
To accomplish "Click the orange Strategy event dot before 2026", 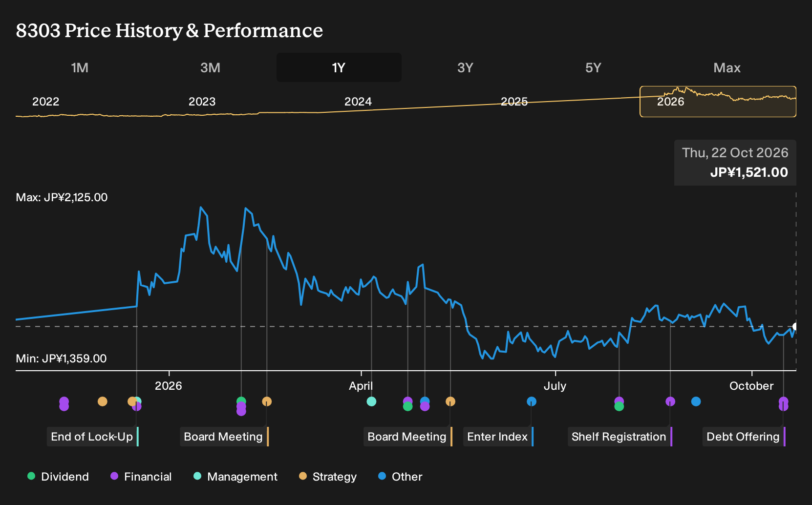I will pyautogui.click(x=102, y=401).
